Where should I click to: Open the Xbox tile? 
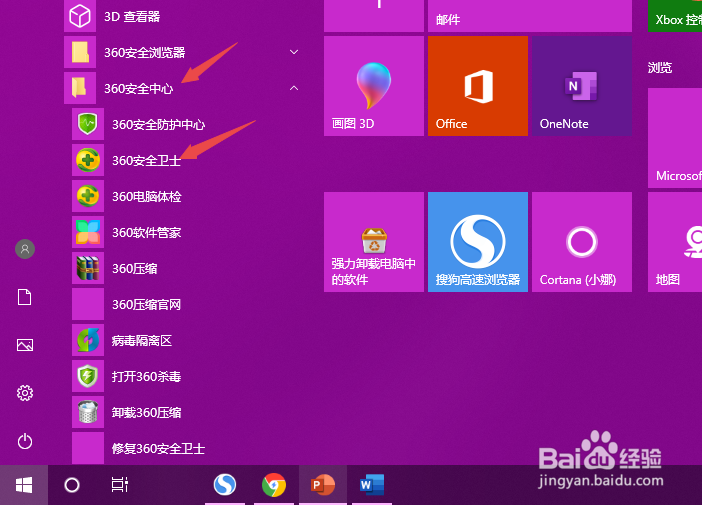click(x=675, y=16)
